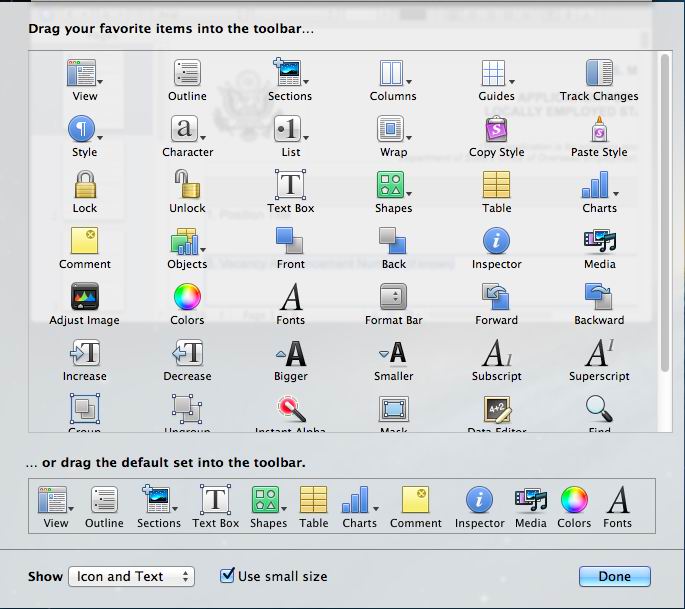Select the Unlock open padlock icon
The image size is (685, 609).
click(x=187, y=184)
